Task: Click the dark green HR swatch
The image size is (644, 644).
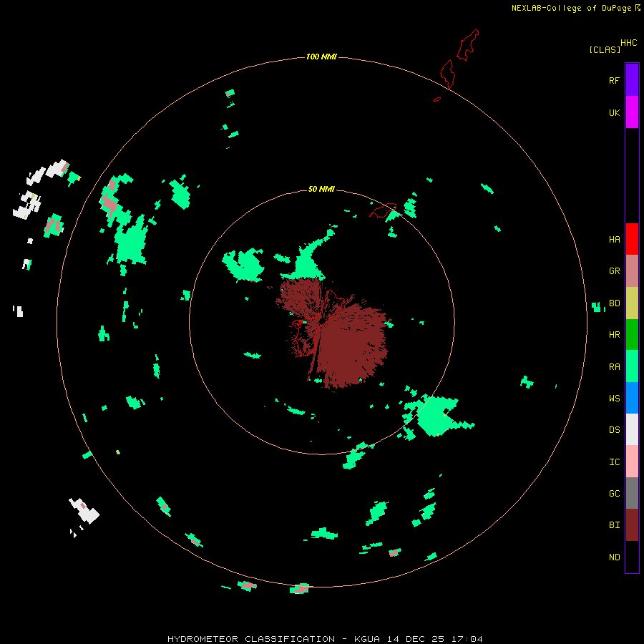Action: (632, 335)
